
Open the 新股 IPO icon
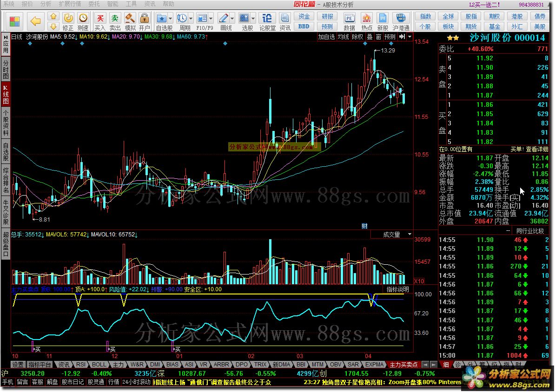tap(383, 21)
